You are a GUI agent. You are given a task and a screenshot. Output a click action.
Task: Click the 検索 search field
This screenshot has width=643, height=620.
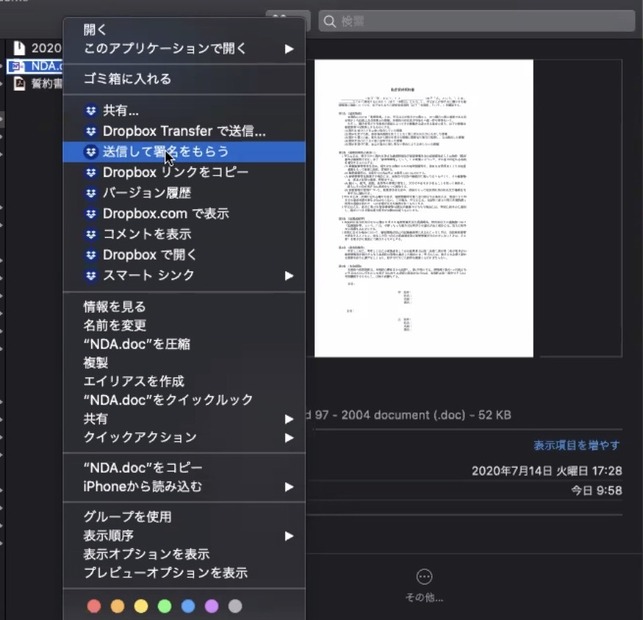point(477,21)
